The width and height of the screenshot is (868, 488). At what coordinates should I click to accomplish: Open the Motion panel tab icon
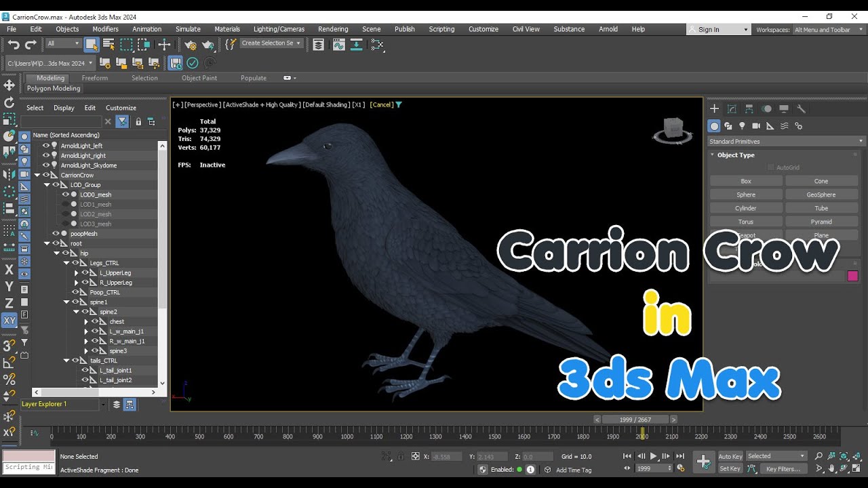pyautogui.click(x=766, y=108)
